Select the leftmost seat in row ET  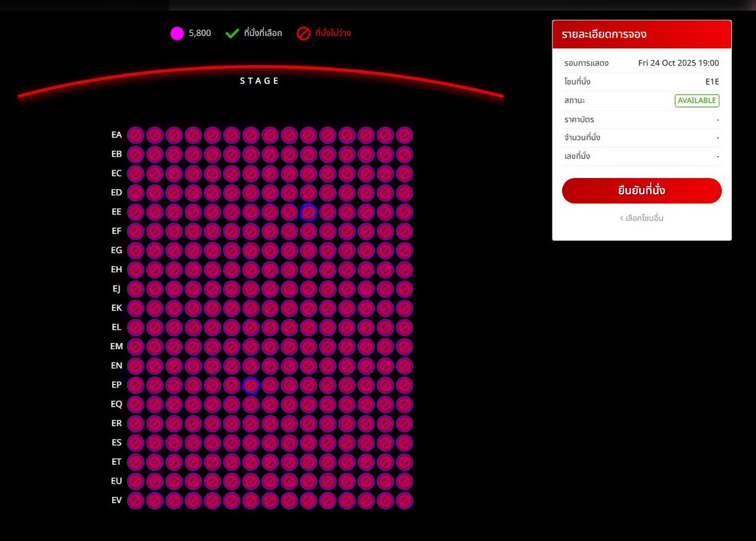135,462
